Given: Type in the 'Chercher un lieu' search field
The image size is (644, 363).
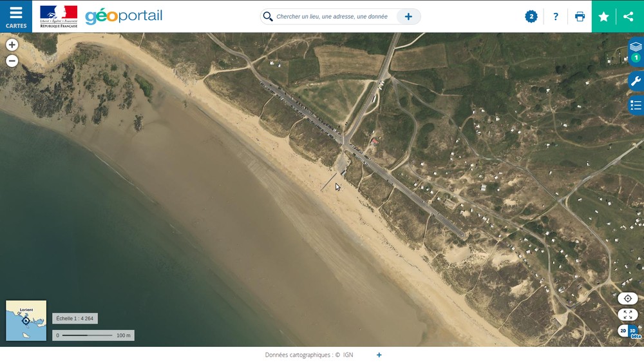Looking at the screenshot, I should (332, 17).
